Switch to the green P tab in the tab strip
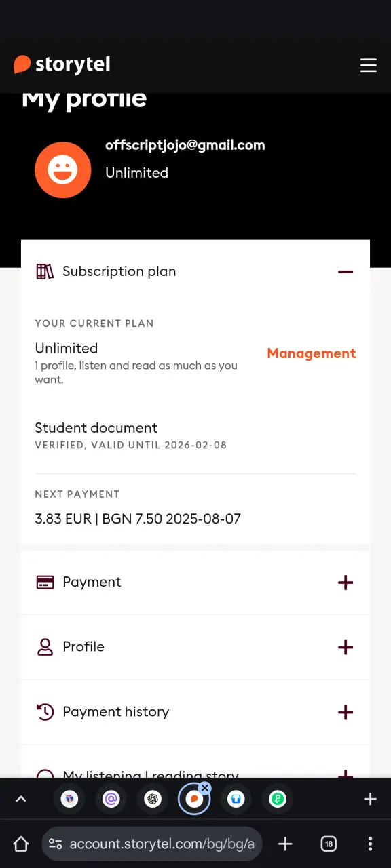This screenshot has width=391, height=868. (278, 800)
